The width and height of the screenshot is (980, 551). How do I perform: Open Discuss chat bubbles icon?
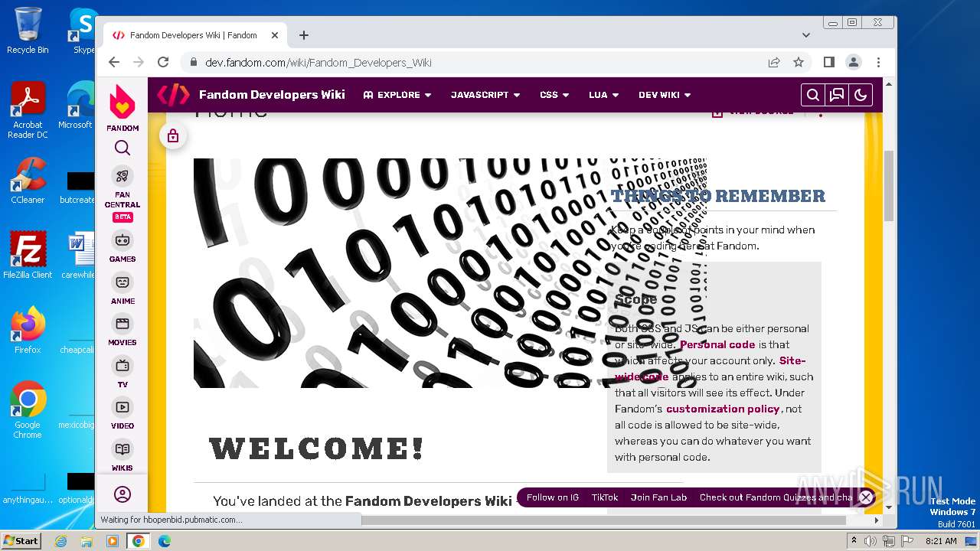(x=837, y=95)
